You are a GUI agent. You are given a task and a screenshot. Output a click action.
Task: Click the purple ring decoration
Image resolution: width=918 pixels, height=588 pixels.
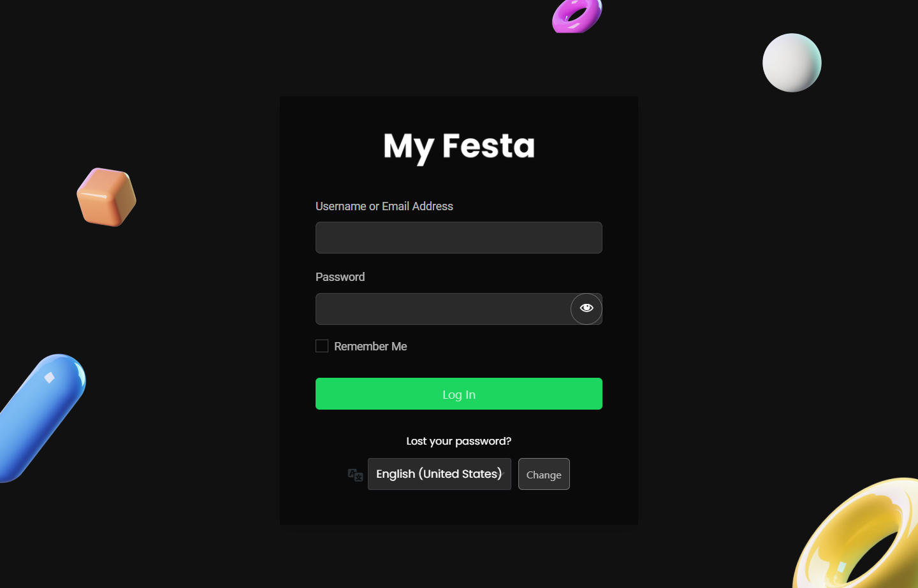click(577, 16)
